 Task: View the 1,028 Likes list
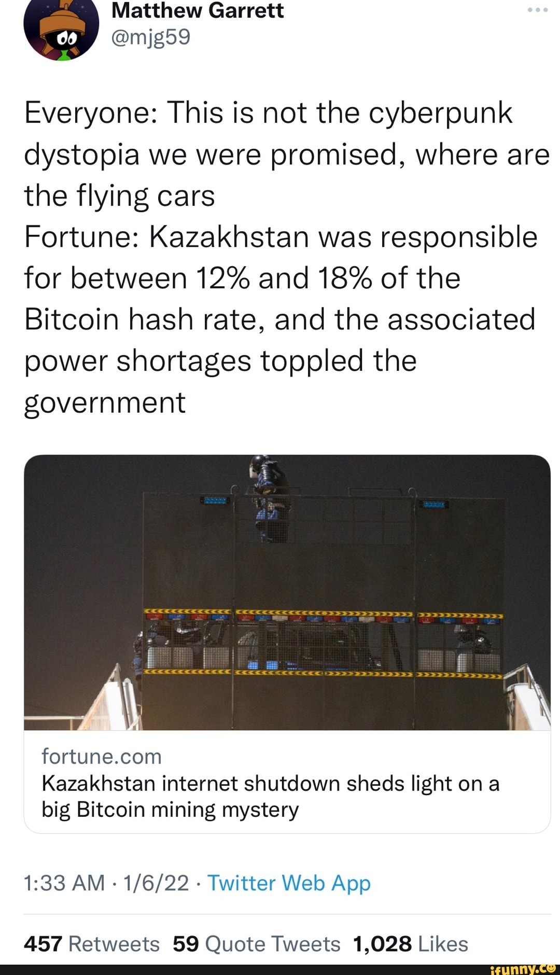(410, 943)
